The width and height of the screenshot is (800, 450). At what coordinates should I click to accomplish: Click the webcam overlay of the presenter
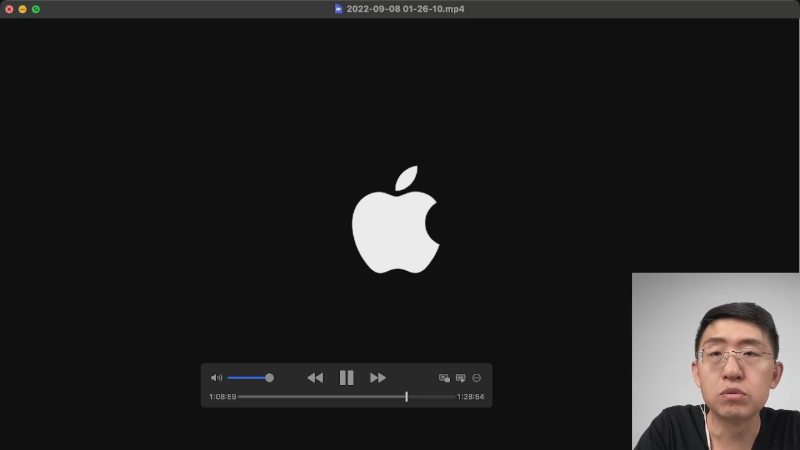(716, 361)
